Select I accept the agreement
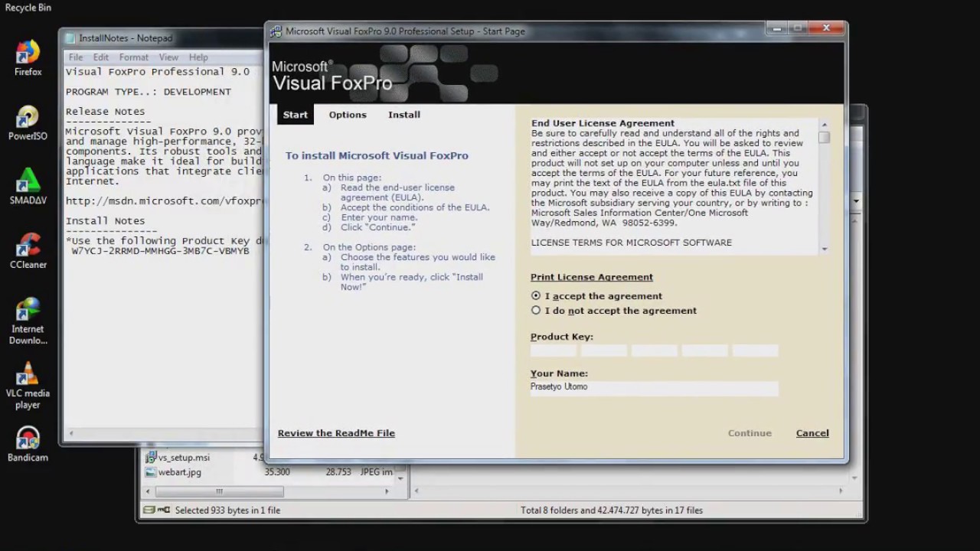 (536, 296)
